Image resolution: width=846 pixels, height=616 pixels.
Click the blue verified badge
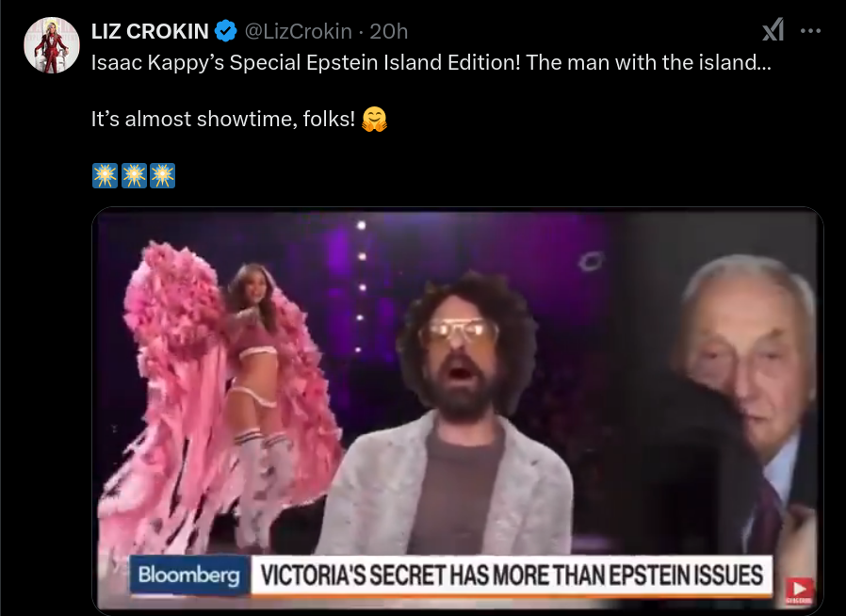click(x=226, y=31)
